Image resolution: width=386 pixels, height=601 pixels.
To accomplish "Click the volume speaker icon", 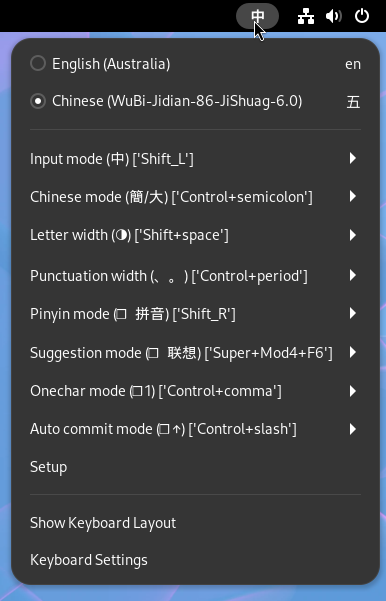I will click(x=333, y=16).
